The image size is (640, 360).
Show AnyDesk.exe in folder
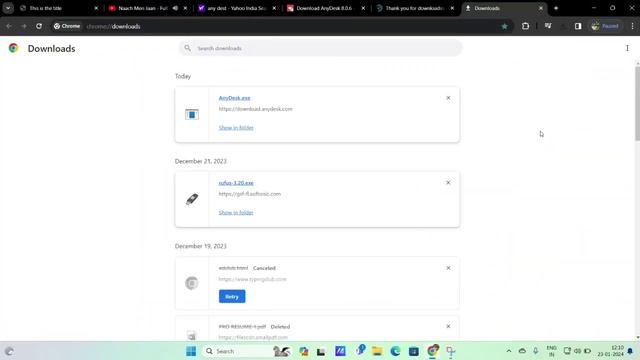(236, 128)
